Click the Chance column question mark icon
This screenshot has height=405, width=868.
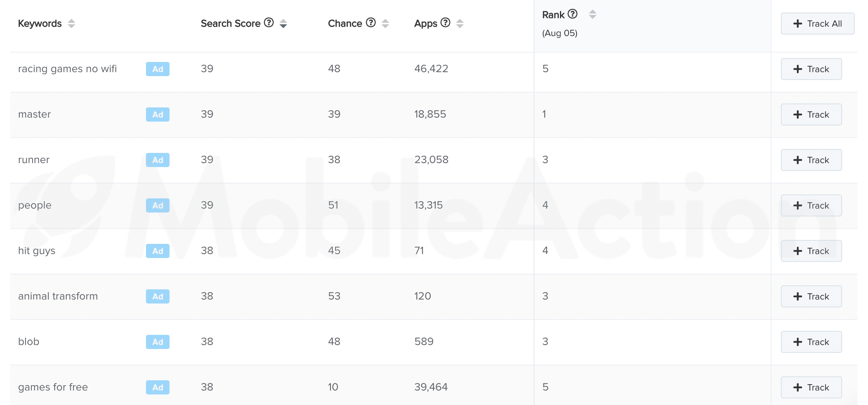[371, 23]
